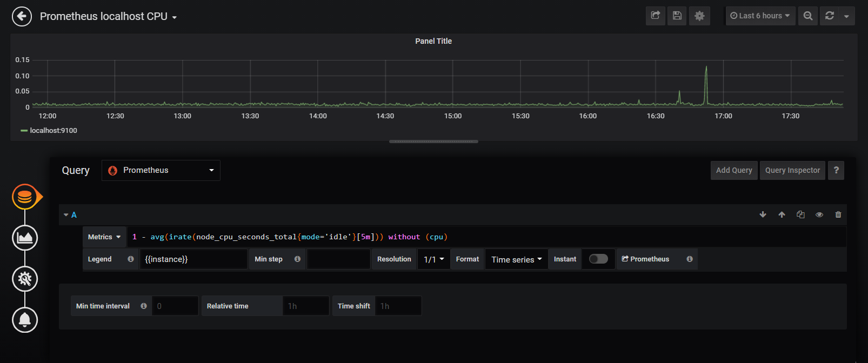The width and height of the screenshot is (868, 363).
Task: Click the Relative time input
Action: point(305,306)
